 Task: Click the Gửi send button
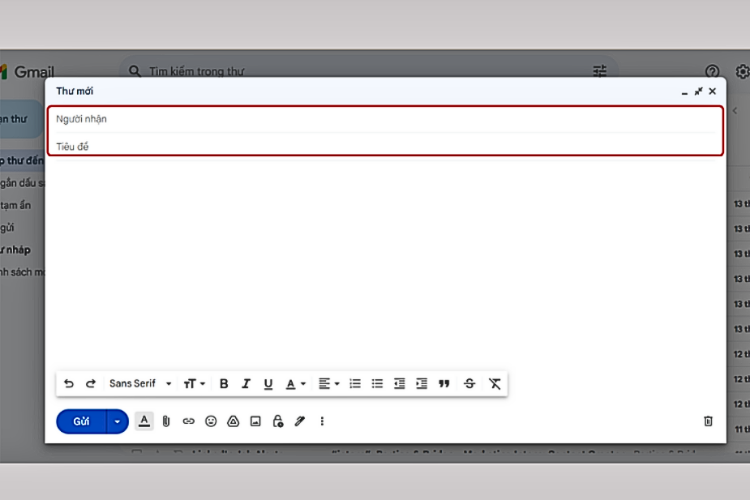point(81,421)
